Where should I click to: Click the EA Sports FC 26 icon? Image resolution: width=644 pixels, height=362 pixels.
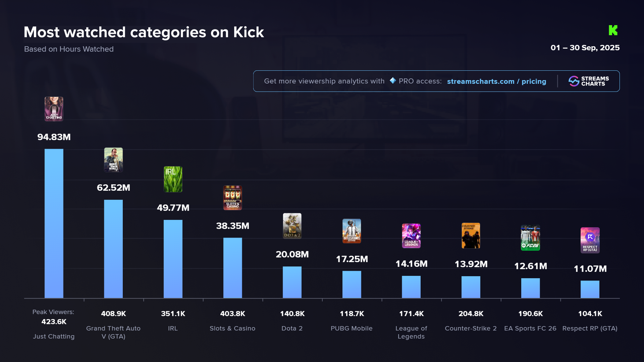(530, 238)
